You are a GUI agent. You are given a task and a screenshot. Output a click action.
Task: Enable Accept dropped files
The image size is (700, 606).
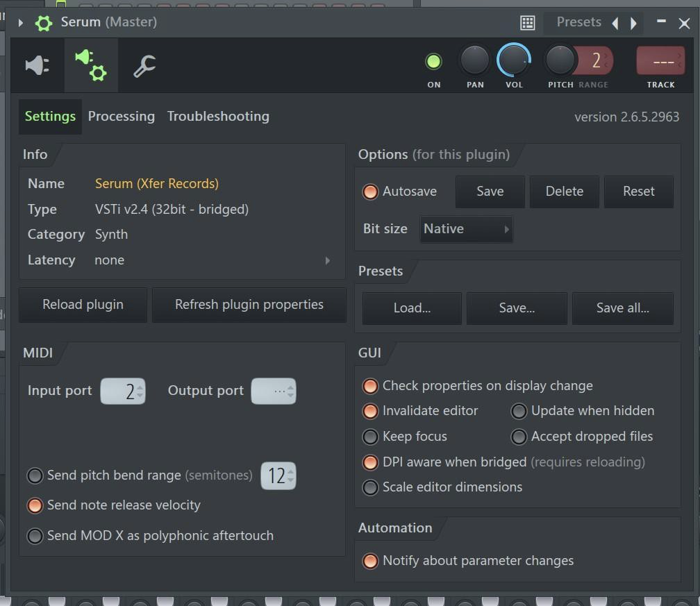[x=519, y=437]
